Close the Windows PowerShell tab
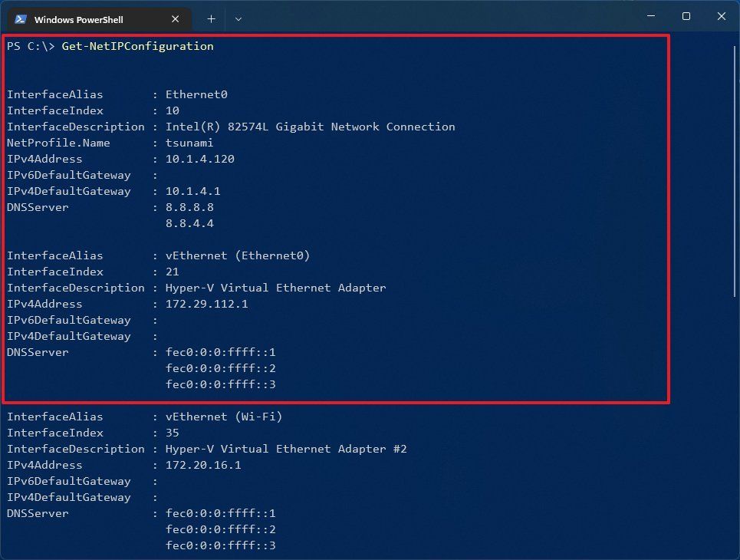The height and width of the screenshot is (560, 740). click(175, 18)
